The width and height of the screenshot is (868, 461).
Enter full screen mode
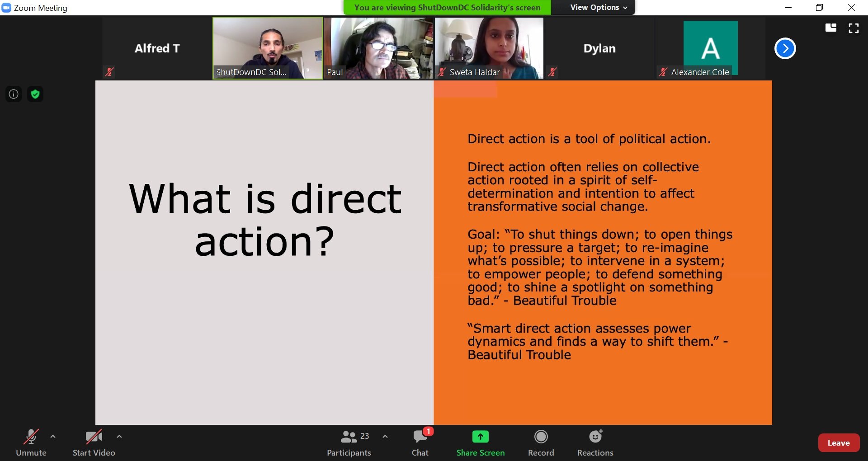click(854, 28)
